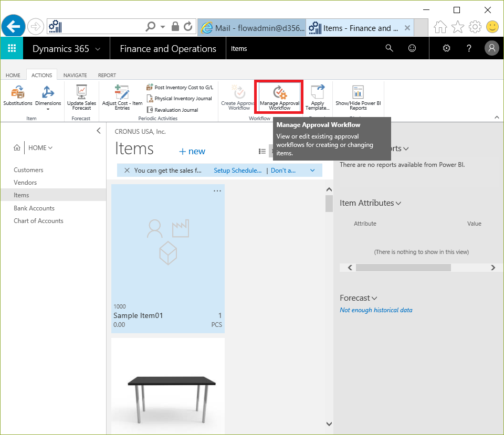Open Substitutions for the item
This screenshot has height=435, width=504.
coord(18,96)
